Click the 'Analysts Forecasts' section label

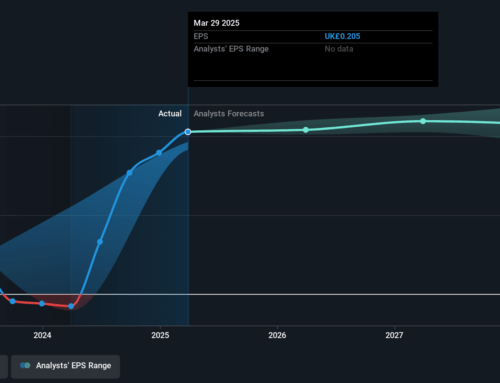click(x=229, y=114)
